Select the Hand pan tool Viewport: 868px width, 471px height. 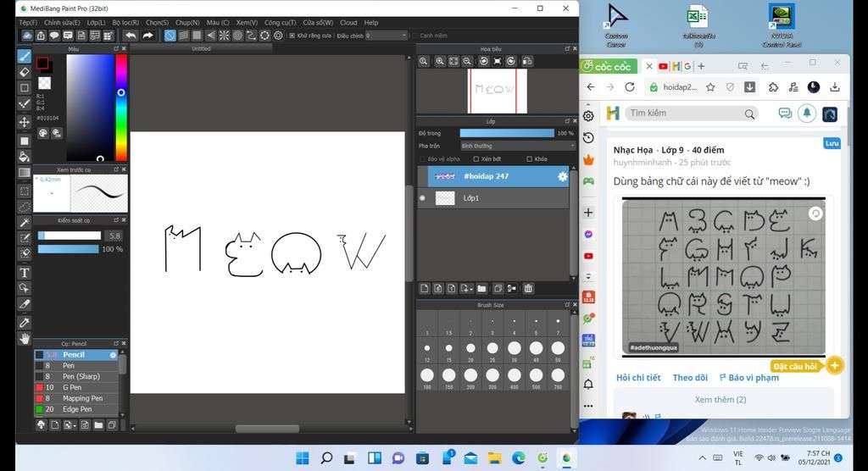(25, 339)
